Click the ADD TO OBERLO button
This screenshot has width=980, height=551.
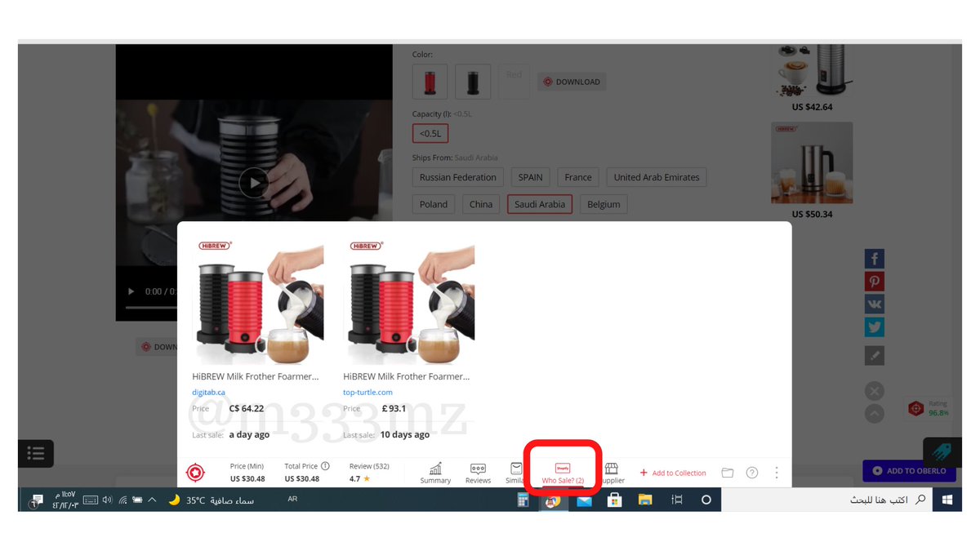point(909,471)
